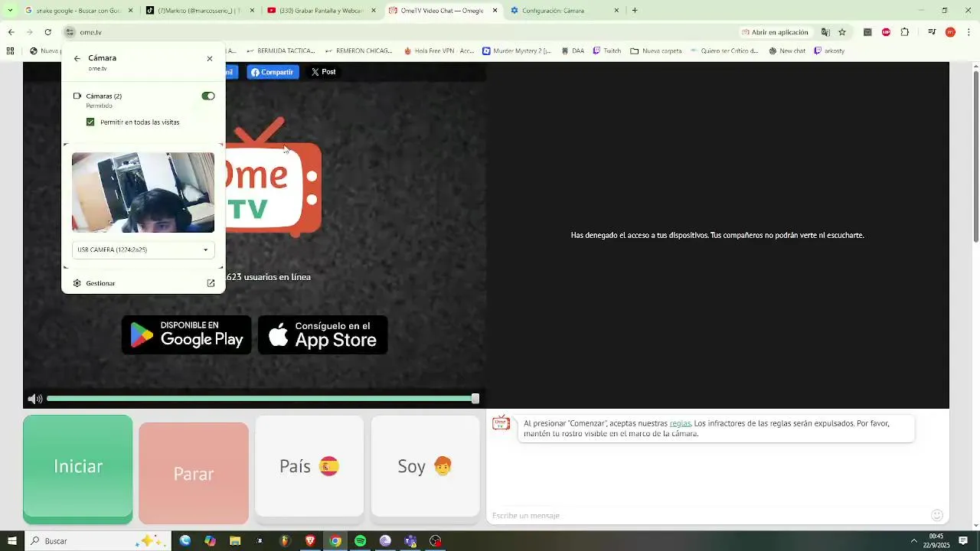Open Quiero ser Crítico bookmark
The height and width of the screenshot is (551, 980).
pos(724,51)
